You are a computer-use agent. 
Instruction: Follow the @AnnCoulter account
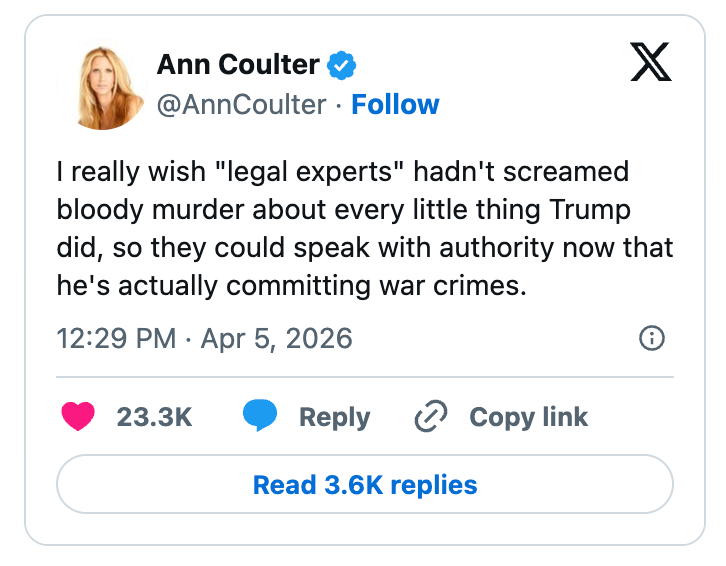click(395, 105)
